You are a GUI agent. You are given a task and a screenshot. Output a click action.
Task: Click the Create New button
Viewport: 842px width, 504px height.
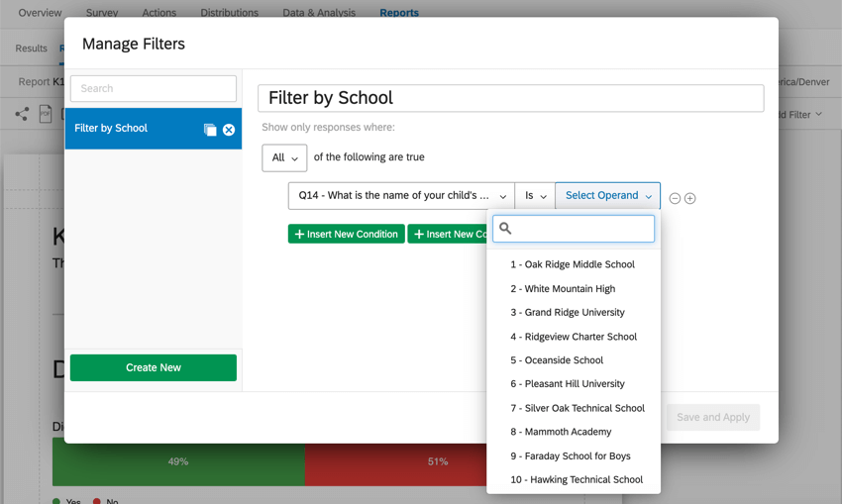click(x=154, y=367)
